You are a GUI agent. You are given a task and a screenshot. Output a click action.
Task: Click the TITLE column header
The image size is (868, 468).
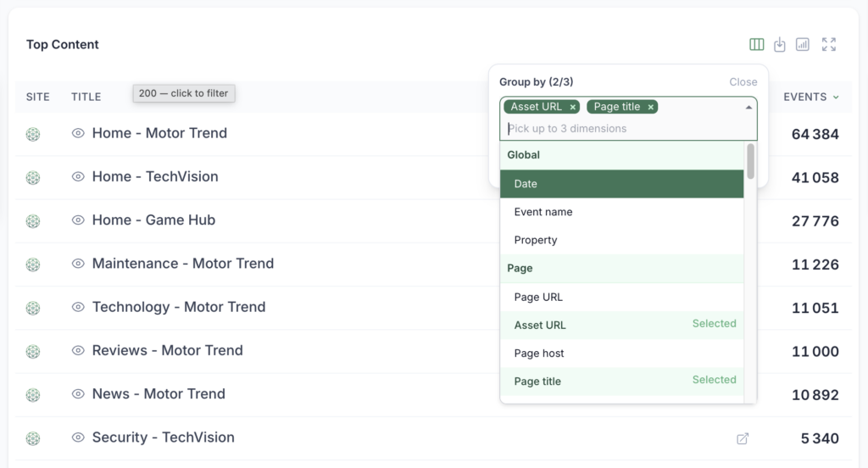(x=86, y=97)
